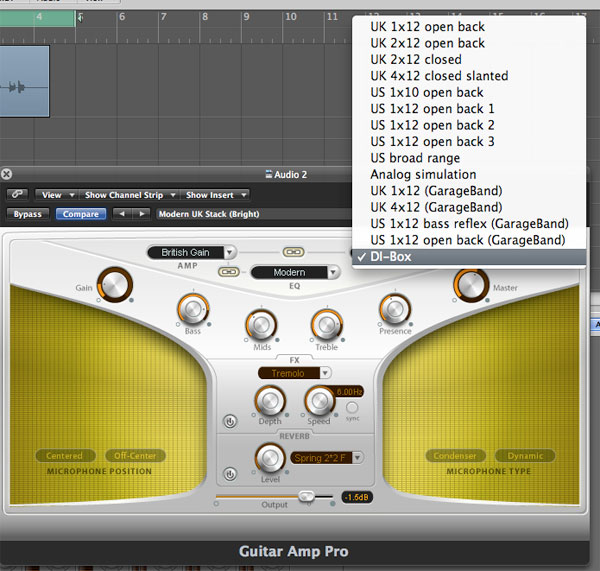Screen dimensions: 600x571
Task: Choose US 1x12 open back 3
Action: 469,142
